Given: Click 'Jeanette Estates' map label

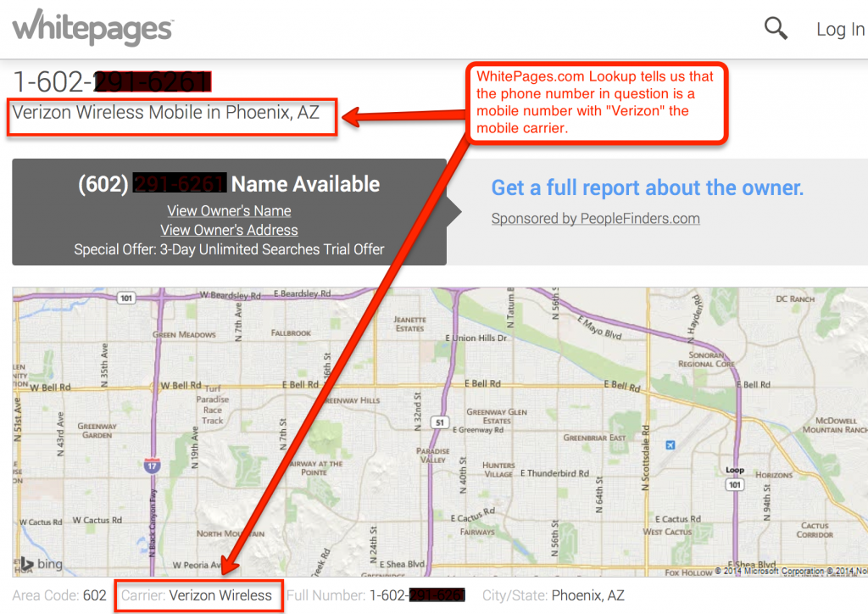Looking at the screenshot, I should 409,324.
